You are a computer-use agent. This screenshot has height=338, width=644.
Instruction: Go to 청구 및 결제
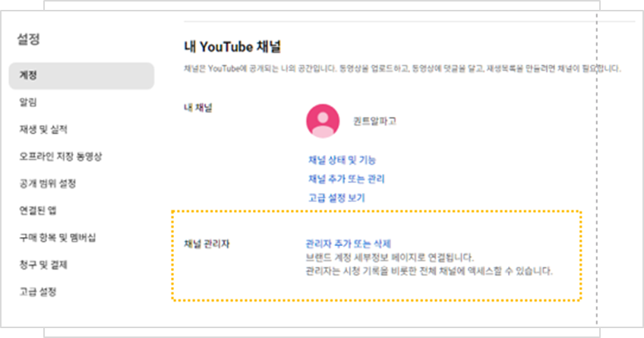point(43,265)
